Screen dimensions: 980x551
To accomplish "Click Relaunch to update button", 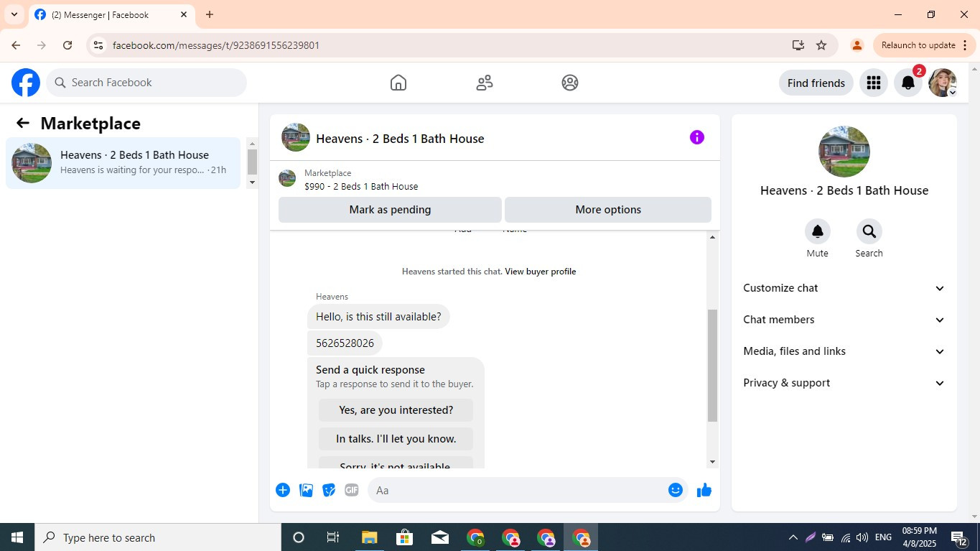I will [x=923, y=45].
